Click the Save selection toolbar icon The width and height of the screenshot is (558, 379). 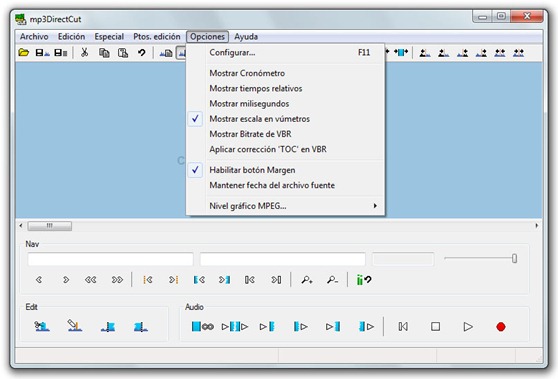tap(61, 53)
